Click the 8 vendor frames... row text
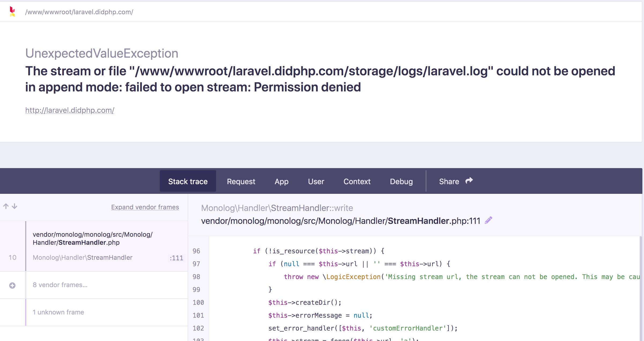 click(x=60, y=285)
